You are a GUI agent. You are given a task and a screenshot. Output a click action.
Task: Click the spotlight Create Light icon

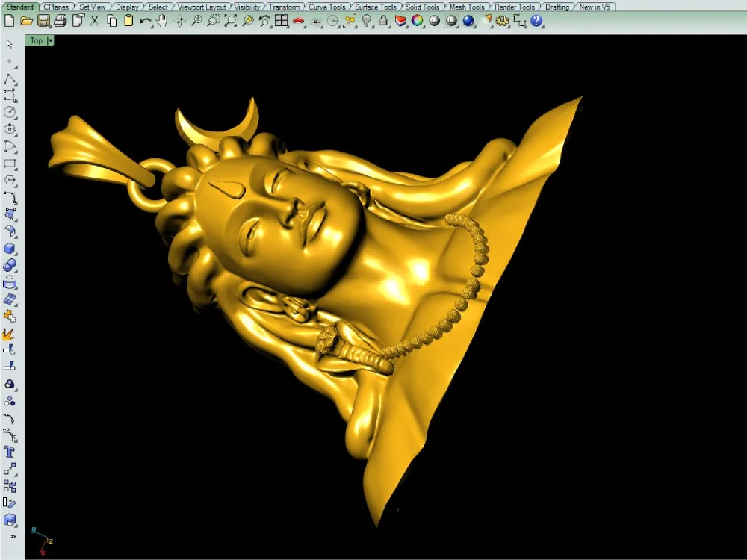[x=486, y=21]
